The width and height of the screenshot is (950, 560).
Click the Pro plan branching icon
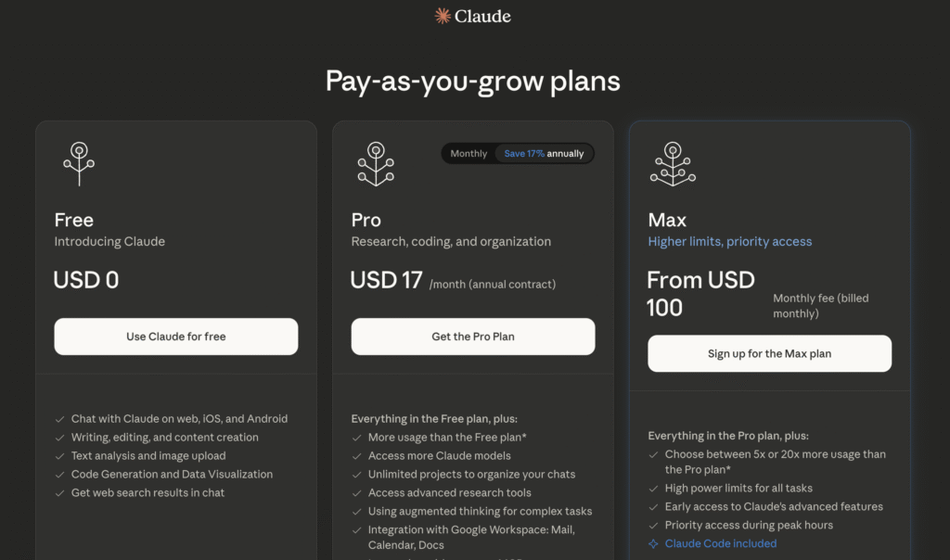click(x=376, y=163)
